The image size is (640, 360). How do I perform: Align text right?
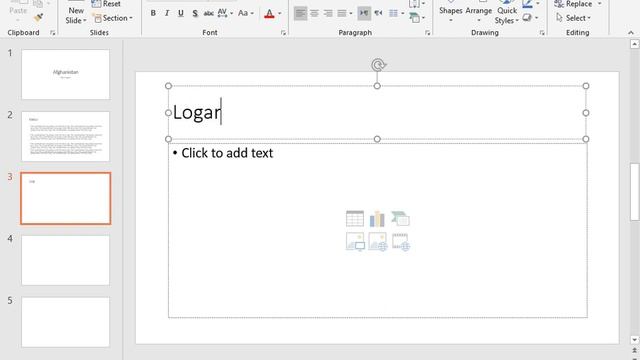(x=328, y=13)
